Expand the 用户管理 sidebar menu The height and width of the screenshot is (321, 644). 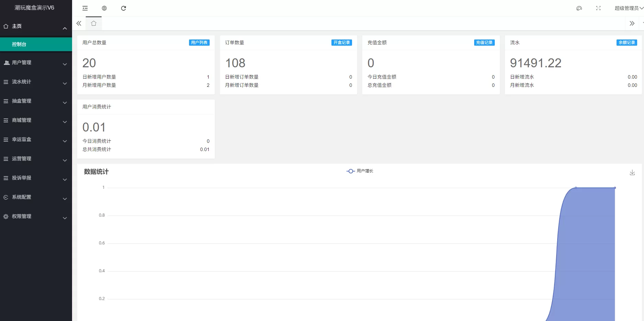tap(36, 62)
